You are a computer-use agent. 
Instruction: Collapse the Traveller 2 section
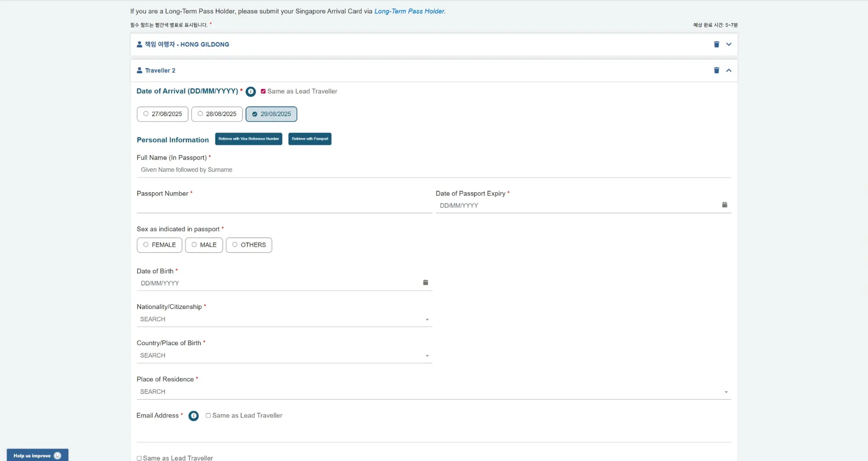(728, 71)
